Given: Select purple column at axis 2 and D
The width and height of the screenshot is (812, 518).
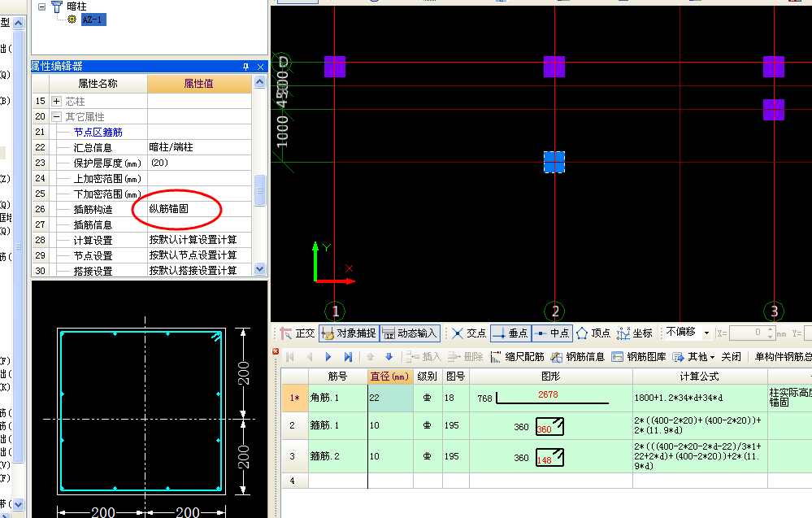Looking at the screenshot, I should pyautogui.click(x=554, y=67).
